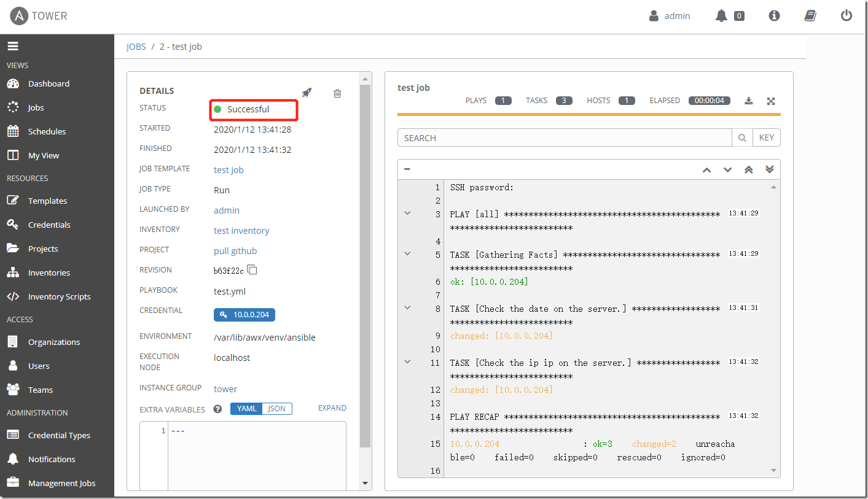Open the test job template link

click(x=229, y=170)
